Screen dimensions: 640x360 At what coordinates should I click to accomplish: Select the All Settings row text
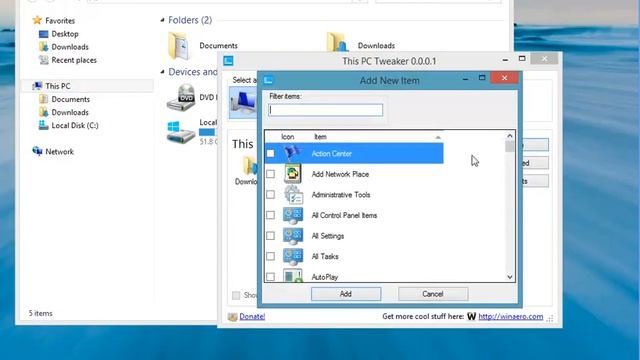[x=328, y=236]
